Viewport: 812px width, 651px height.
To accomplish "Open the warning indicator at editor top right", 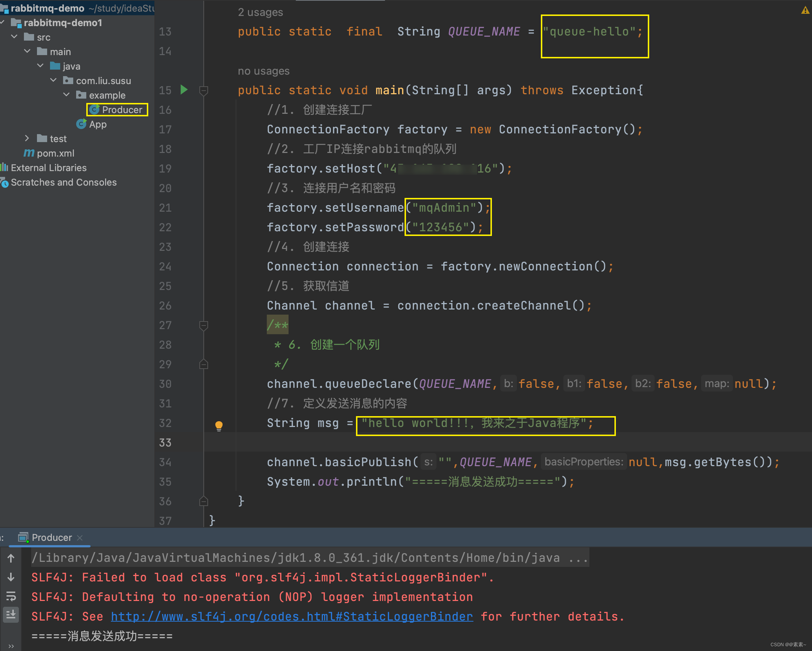I will [805, 10].
